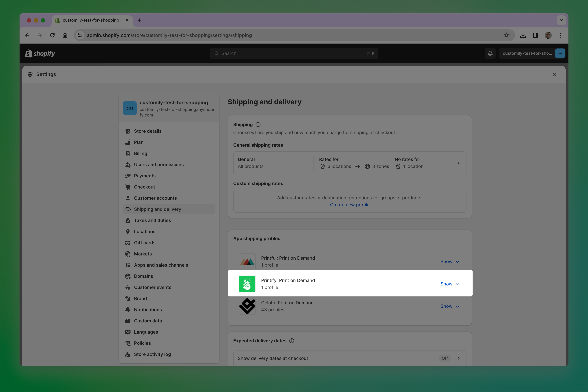Open the tab search dropdown arrow
Image resolution: width=588 pixels, height=392 pixels.
(x=561, y=20)
